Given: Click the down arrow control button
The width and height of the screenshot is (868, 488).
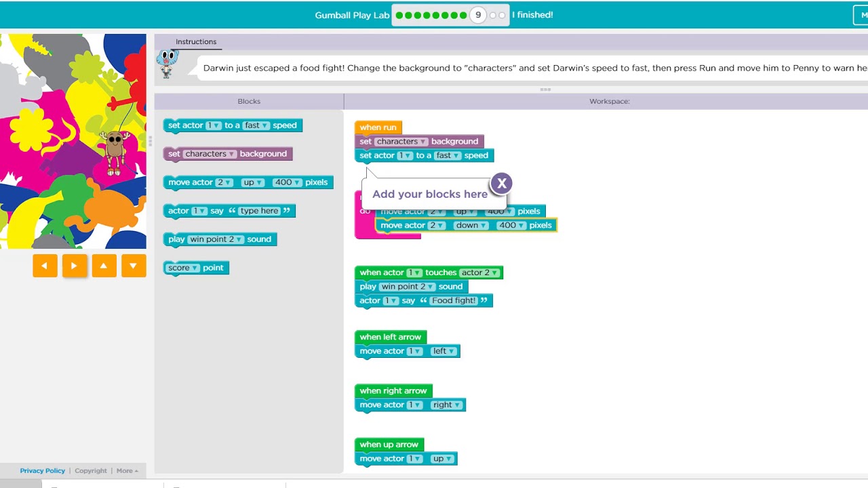Looking at the screenshot, I should (134, 266).
